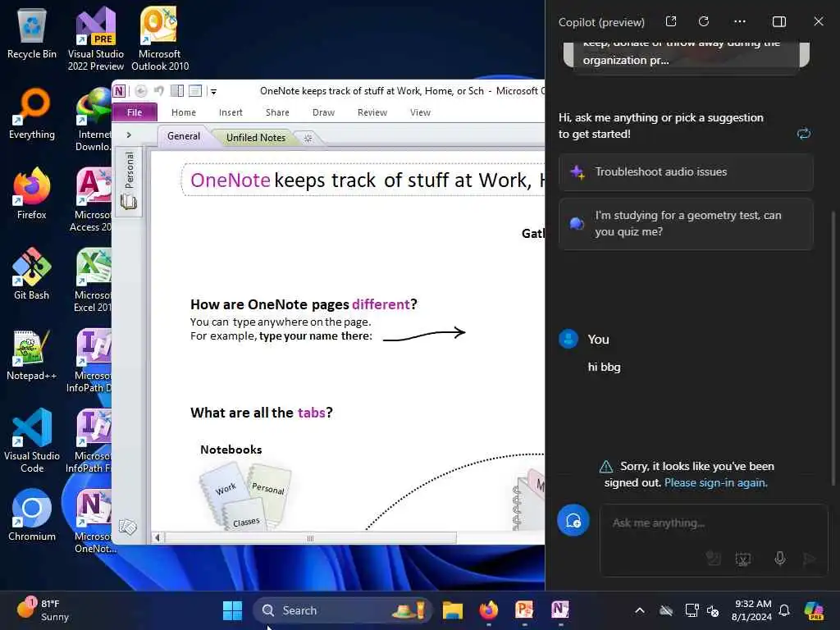Image resolution: width=840 pixels, height=630 pixels.
Task: Click the screenshot icon in Copilot input
Action: [743, 559]
